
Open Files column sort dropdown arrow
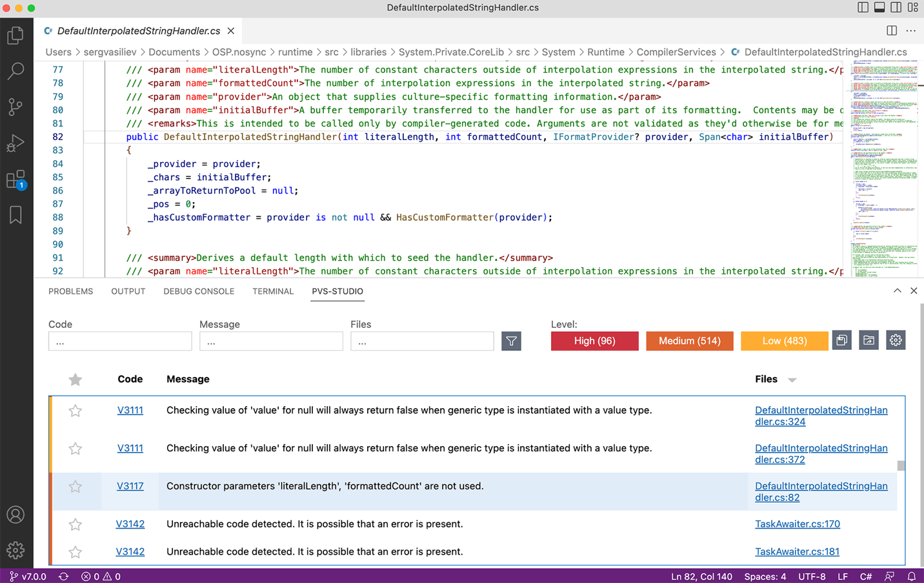tap(792, 380)
